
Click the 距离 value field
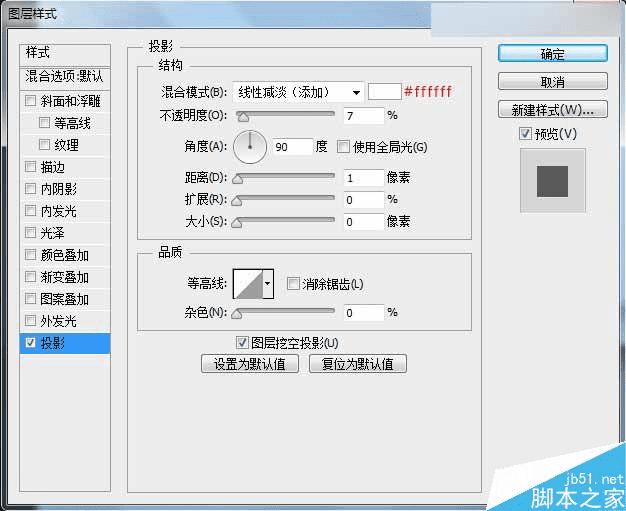pos(364,178)
